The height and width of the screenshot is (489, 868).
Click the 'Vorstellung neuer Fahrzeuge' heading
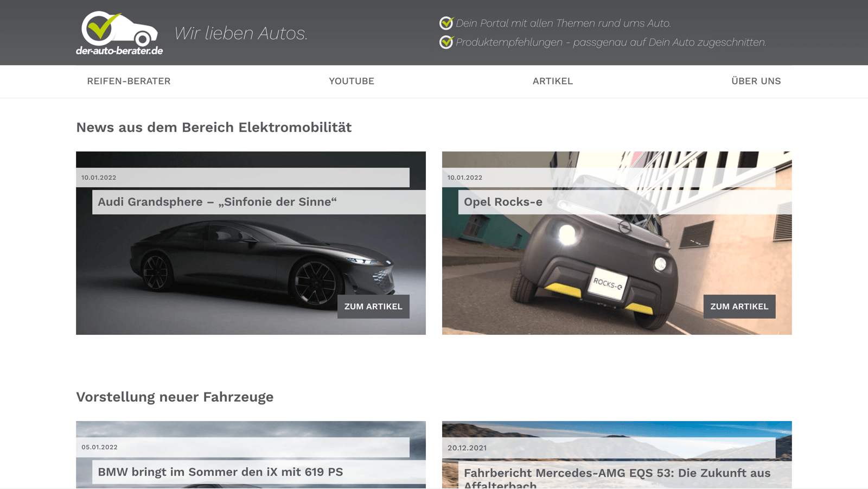click(175, 397)
